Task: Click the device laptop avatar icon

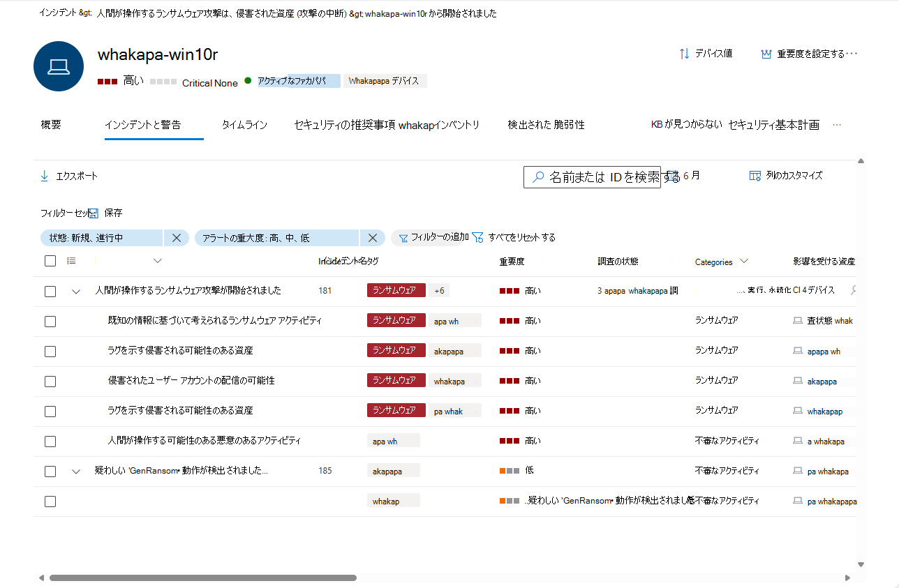Action: [x=59, y=66]
